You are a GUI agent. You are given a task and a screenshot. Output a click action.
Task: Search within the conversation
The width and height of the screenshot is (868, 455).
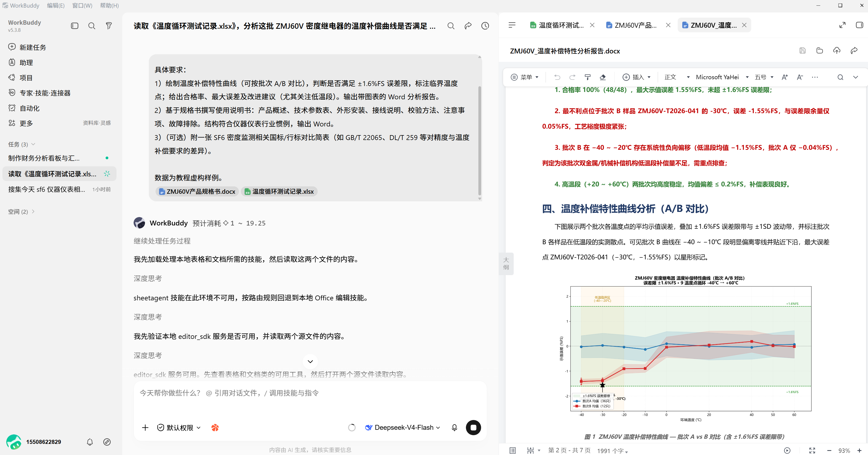[x=451, y=26]
